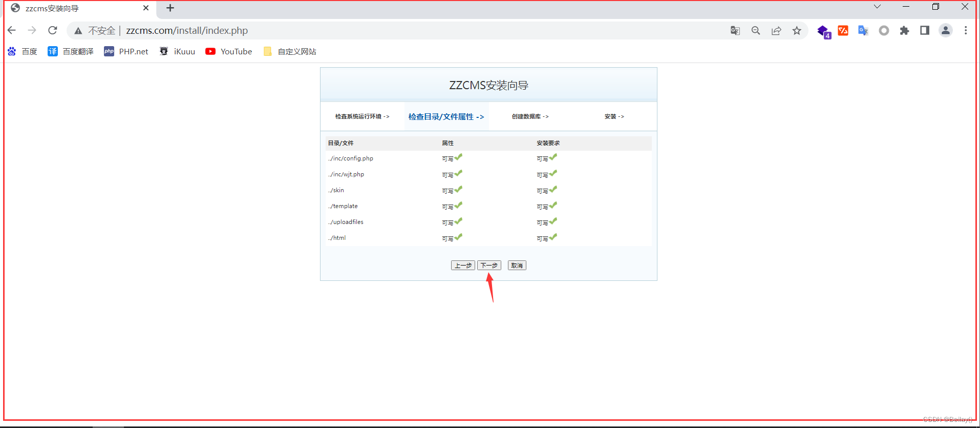Image resolution: width=980 pixels, height=428 pixels.
Task: Click the 安装要求 column header
Action: click(548, 143)
